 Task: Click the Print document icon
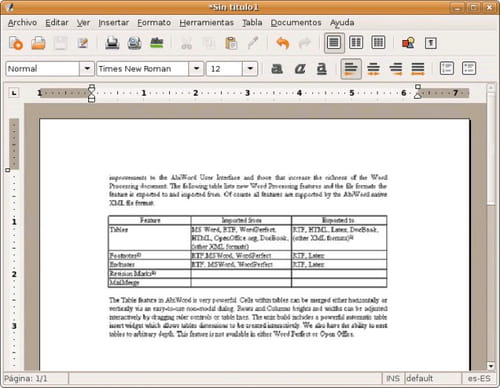112,43
